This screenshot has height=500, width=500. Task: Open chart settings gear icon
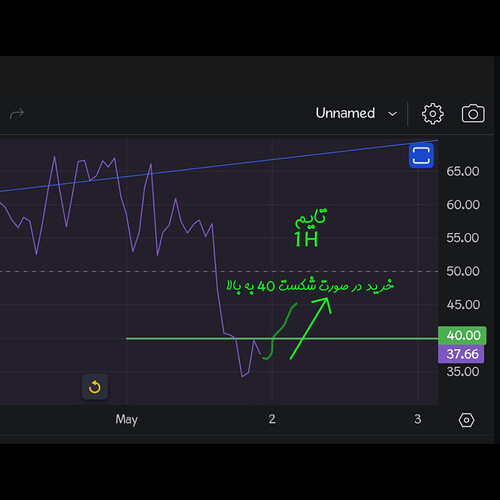click(432, 114)
